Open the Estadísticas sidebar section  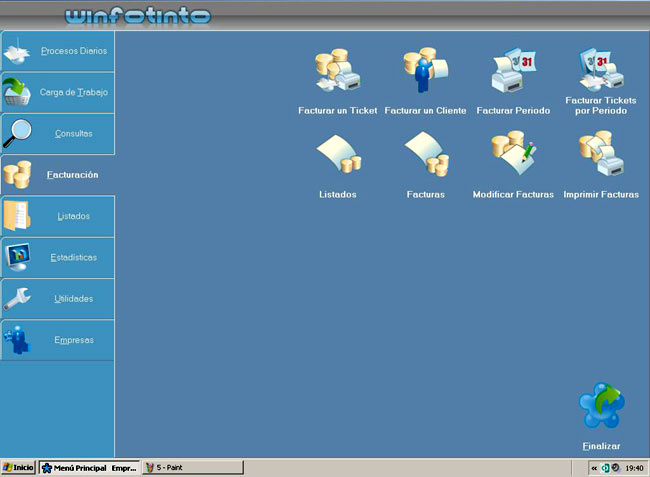pos(58,257)
